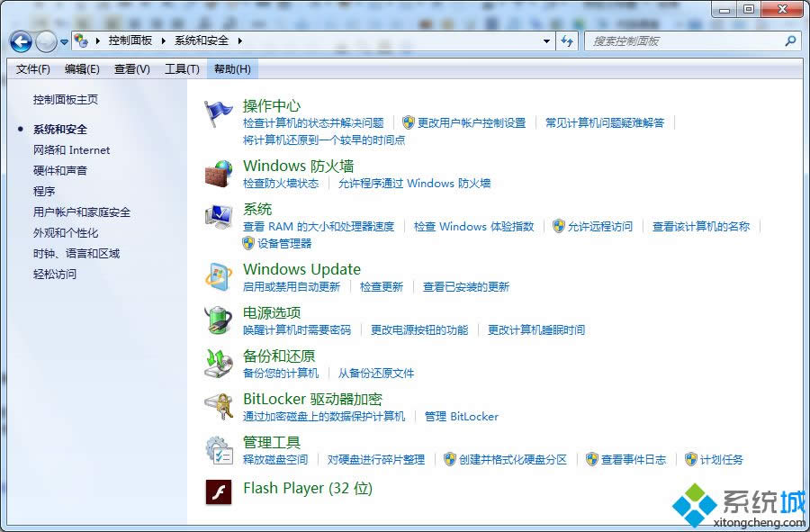This screenshot has height=532, width=810.
Task: Open the 编辑(E) menu
Action: [x=82, y=69]
